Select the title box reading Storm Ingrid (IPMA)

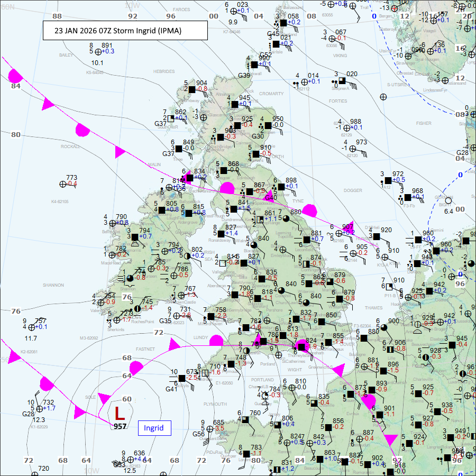point(125,31)
